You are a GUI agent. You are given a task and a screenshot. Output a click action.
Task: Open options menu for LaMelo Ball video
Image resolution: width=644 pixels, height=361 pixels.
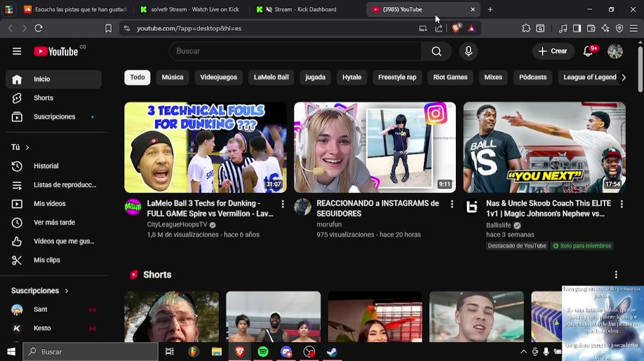point(283,204)
